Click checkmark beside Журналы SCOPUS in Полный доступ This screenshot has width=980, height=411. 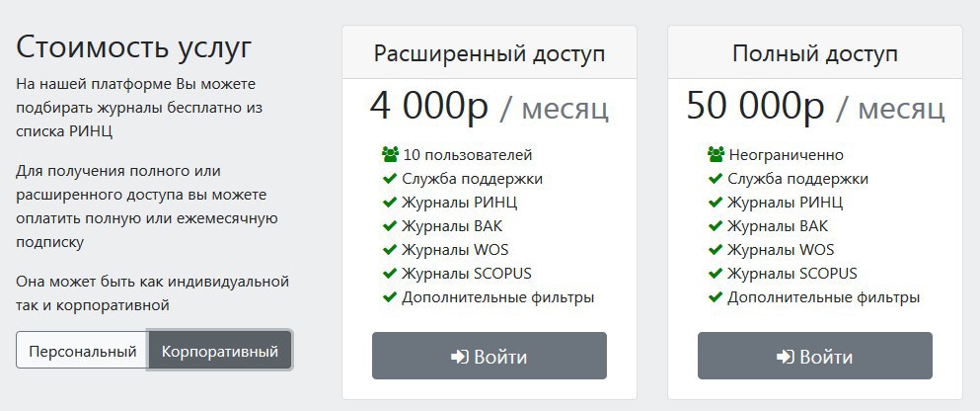point(716,274)
